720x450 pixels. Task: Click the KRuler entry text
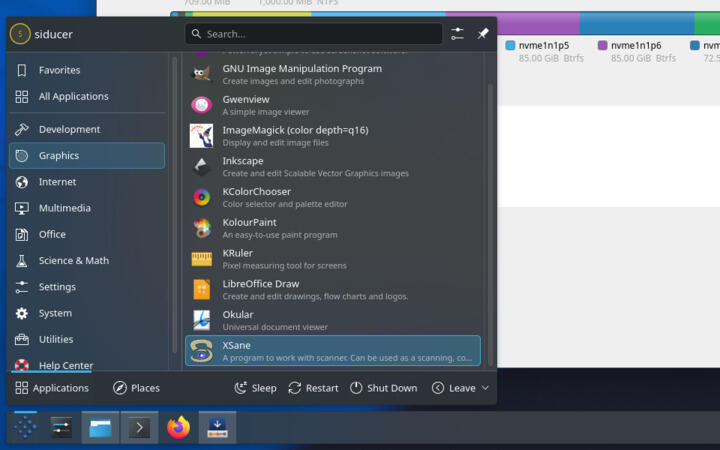tap(237, 253)
